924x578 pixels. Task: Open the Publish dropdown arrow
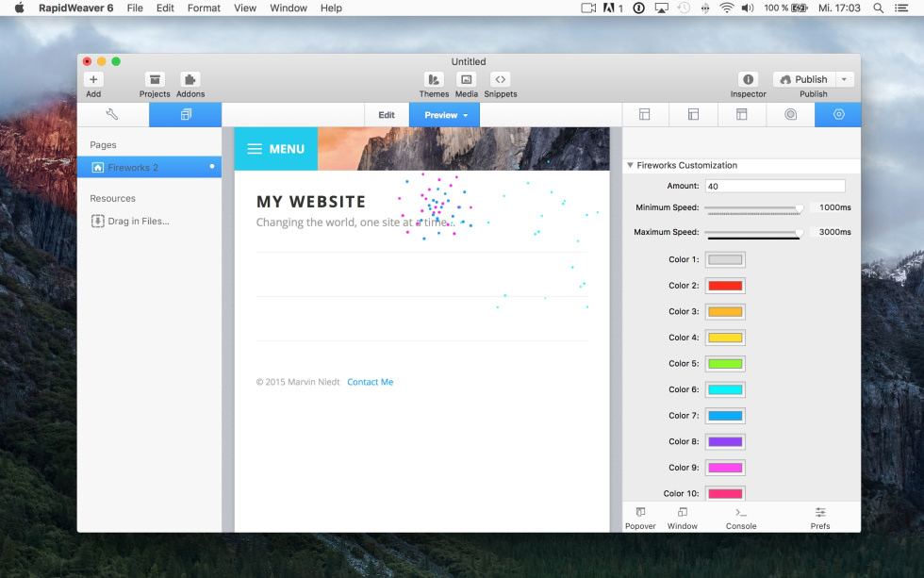[845, 79]
